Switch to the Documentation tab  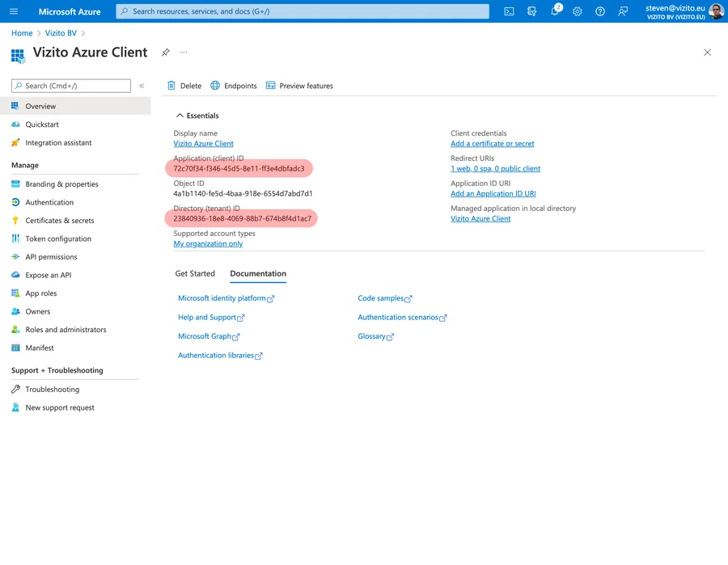coord(257,273)
